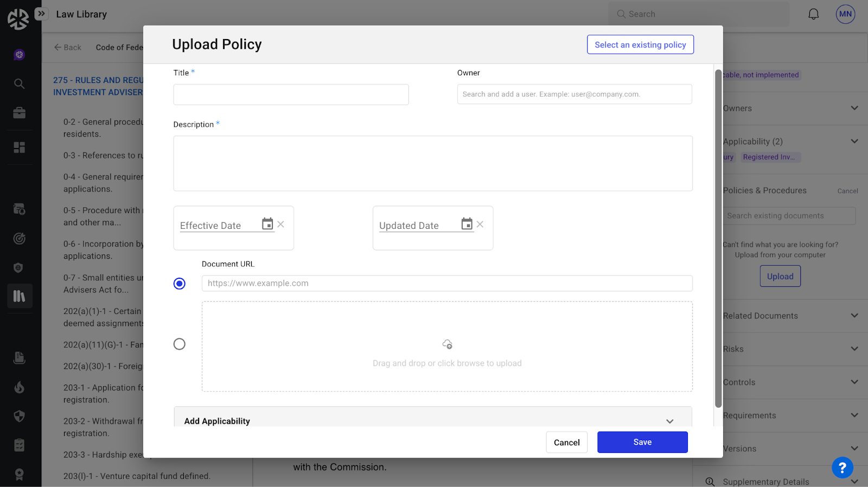Click the Document URL text field

tap(447, 284)
